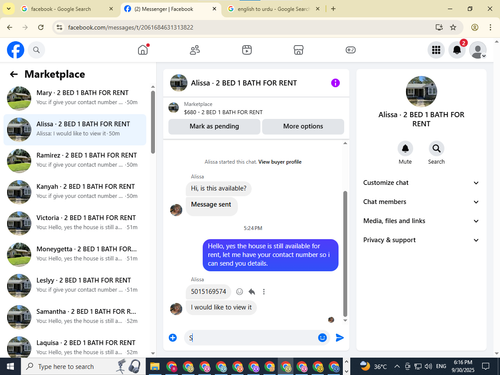This screenshot has height=375, width=500.
Task: Bookmark this page with the star icon
Action: coord(453,27)
